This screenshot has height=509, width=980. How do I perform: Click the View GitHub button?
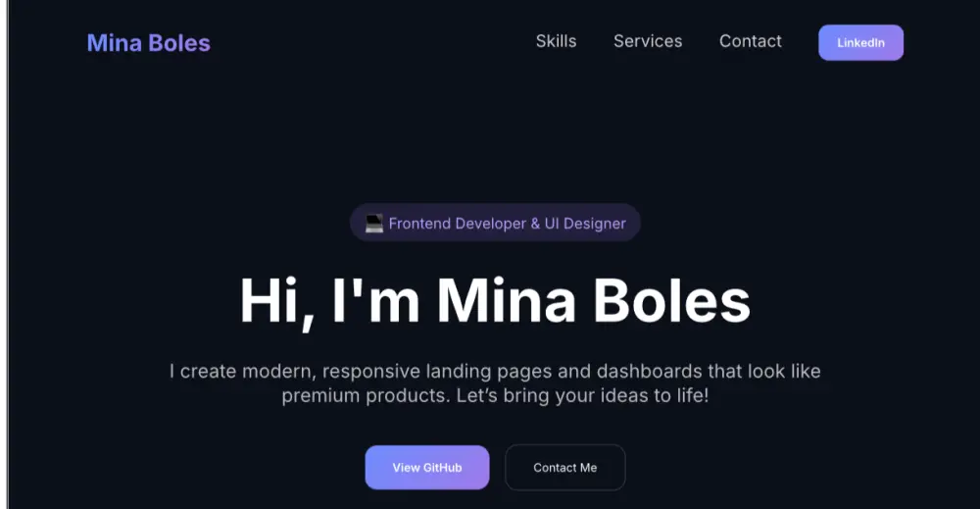tap(427, 468)
